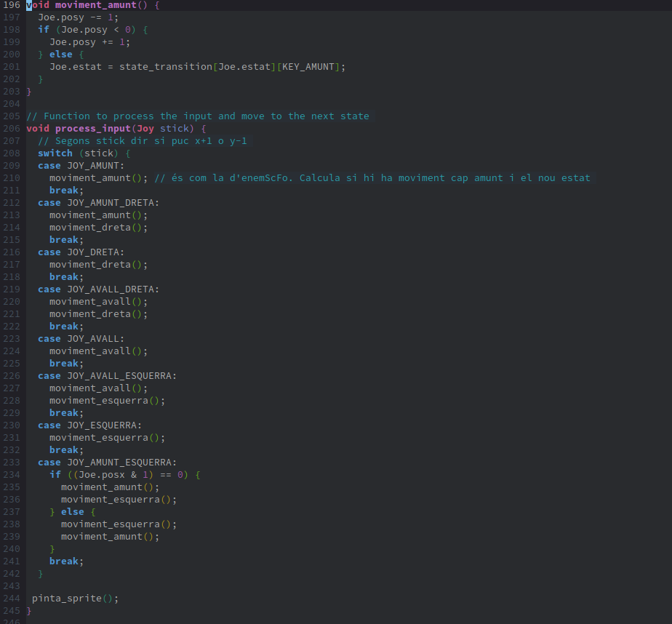Click 'moviment_esquerra();' call on line 228

click(x=107, y=401)
